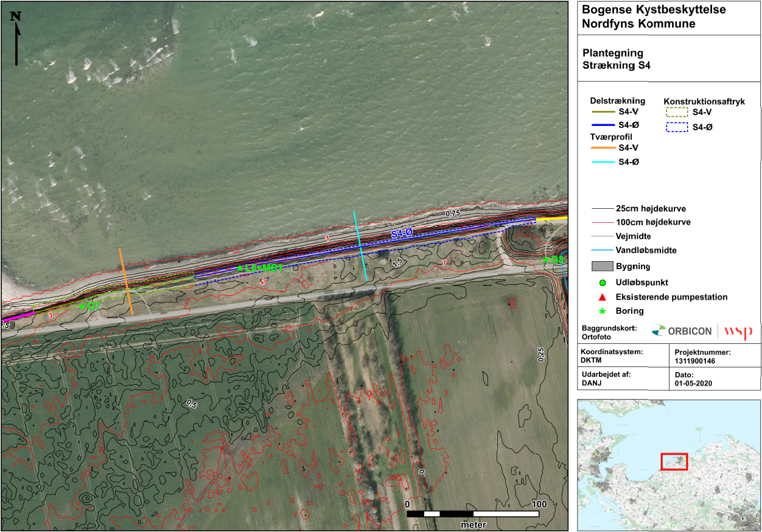Click the green Boring star in legend
The image size is (762, 532).
(603, 311)
